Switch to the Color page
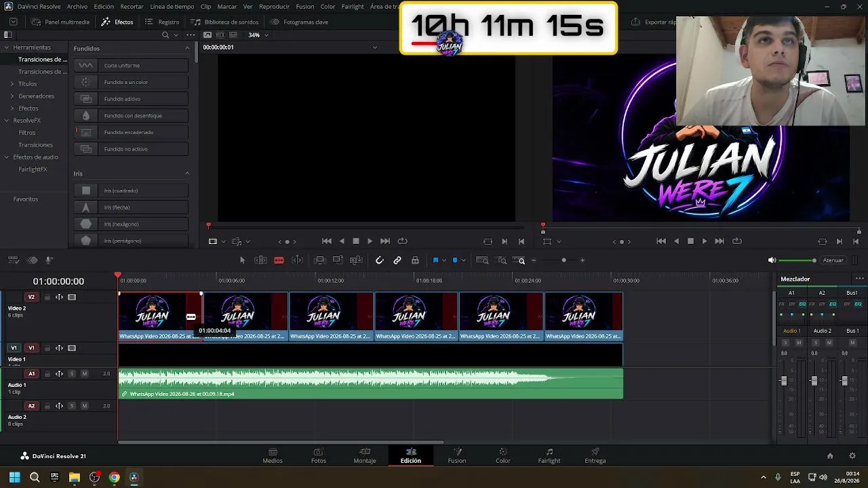Viewport: 868px width, 488px height. pos(503,455)
